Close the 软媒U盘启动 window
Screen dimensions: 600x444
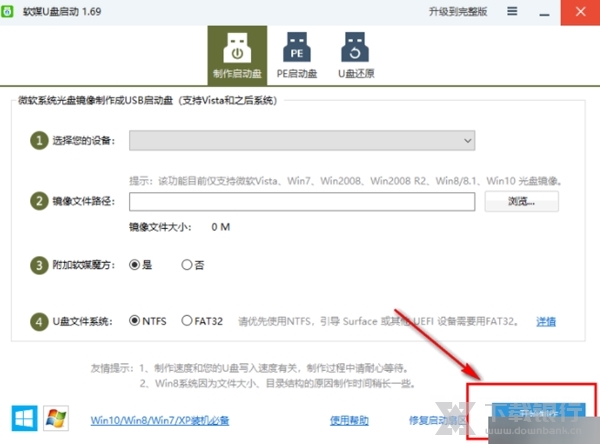[x=580, y=12]
